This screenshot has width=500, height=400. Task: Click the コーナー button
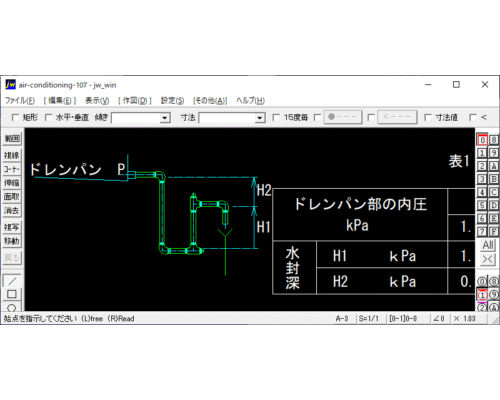pyautogui.click(x=12, y=169)
